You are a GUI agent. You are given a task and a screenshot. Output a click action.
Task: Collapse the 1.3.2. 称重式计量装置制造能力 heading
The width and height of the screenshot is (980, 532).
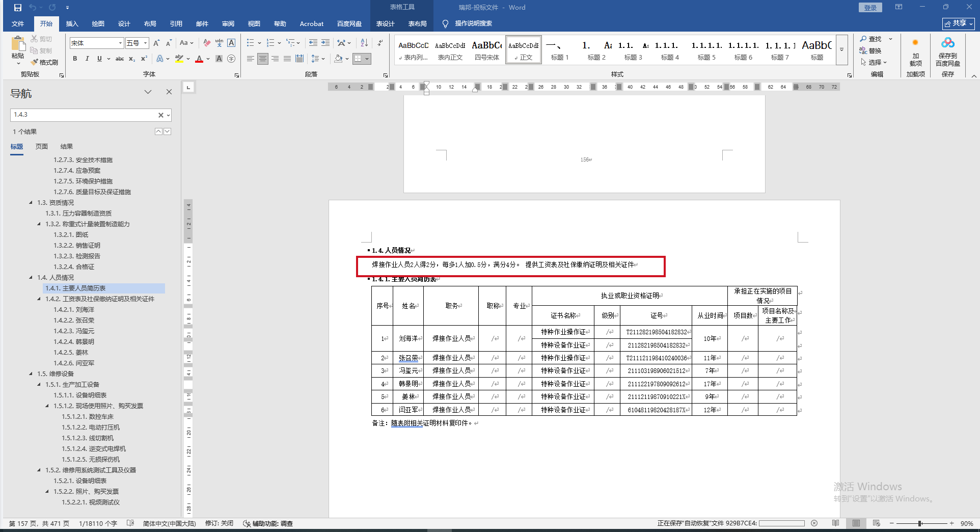tap(39, 224)
